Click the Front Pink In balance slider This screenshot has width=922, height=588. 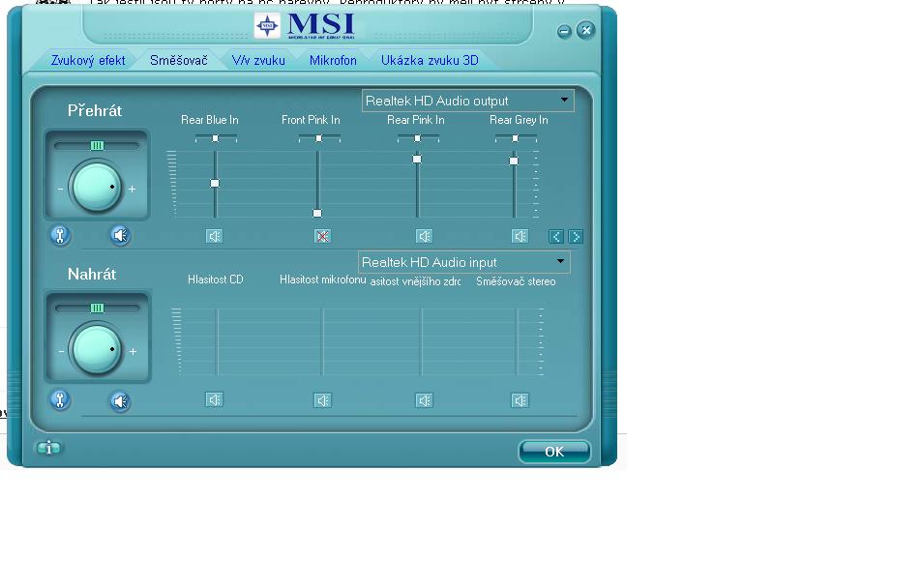[318, 138]
